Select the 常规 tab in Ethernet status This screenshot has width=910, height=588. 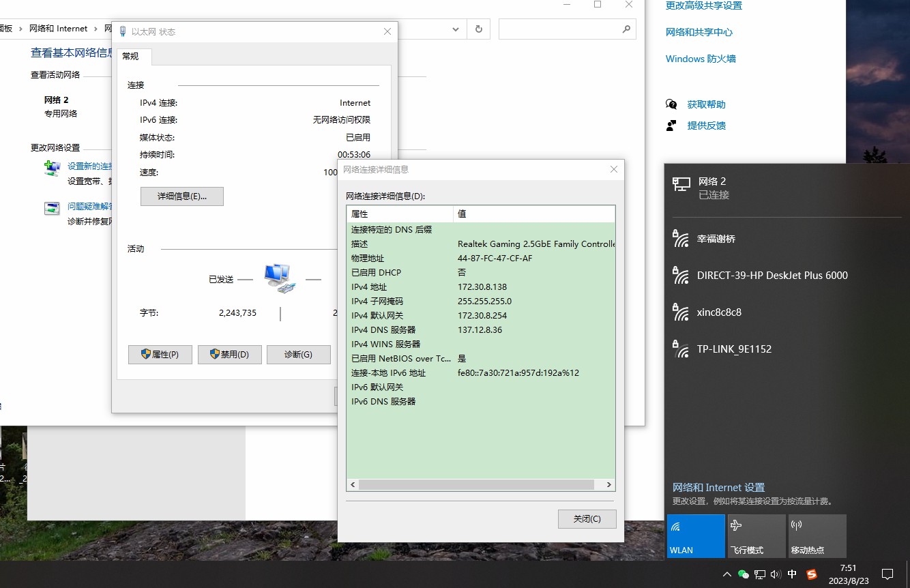[x=131, y=57]
